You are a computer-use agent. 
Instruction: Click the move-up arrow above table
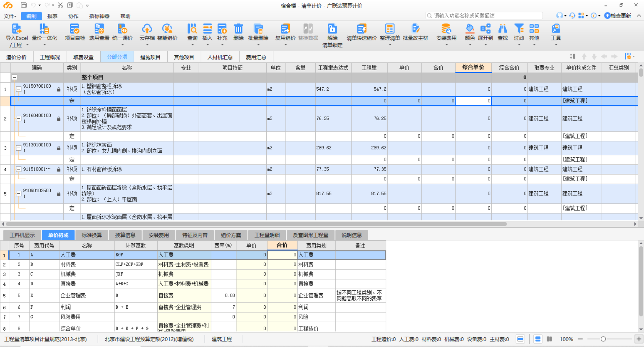[584, 57]
